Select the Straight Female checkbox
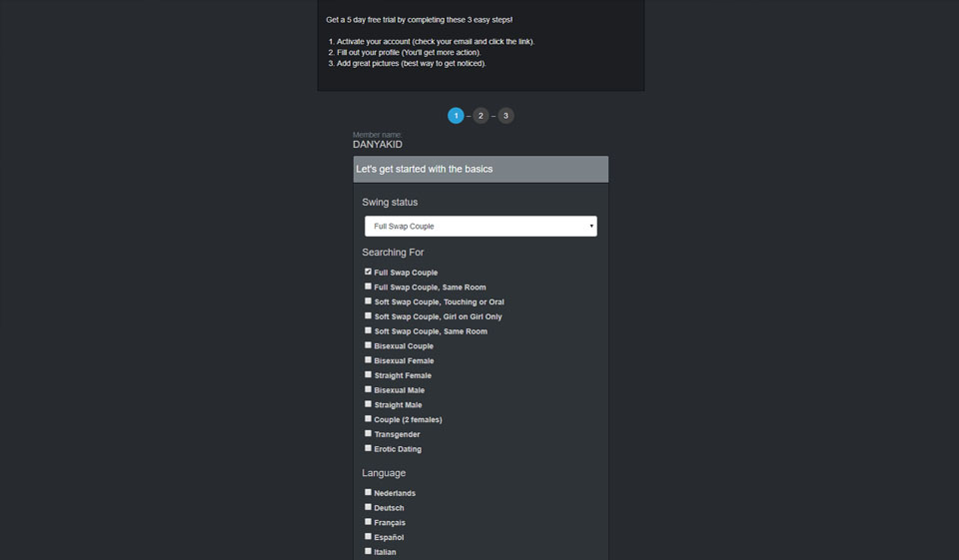This screenshot has width=959, height=560. pos(368,375)
